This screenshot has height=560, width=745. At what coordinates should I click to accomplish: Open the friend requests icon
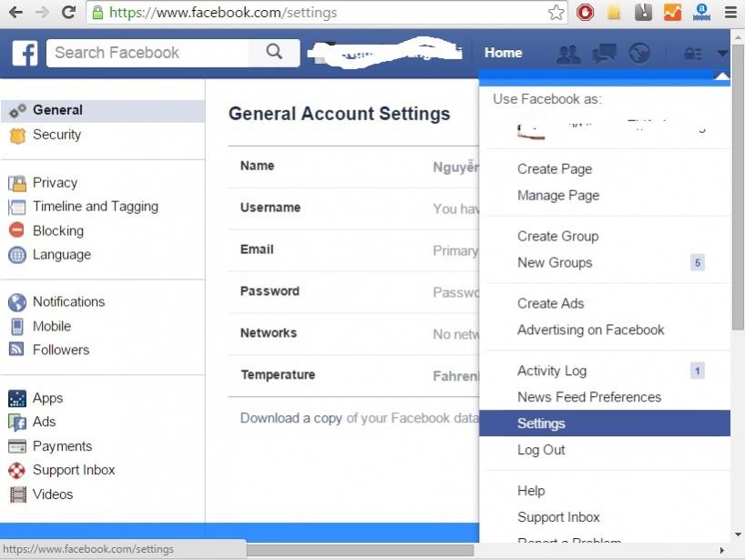click(x=568, y=54)
